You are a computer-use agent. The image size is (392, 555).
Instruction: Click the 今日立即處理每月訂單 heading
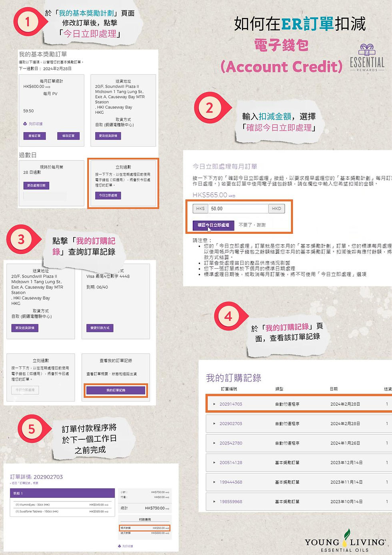(x=225, y=166)
